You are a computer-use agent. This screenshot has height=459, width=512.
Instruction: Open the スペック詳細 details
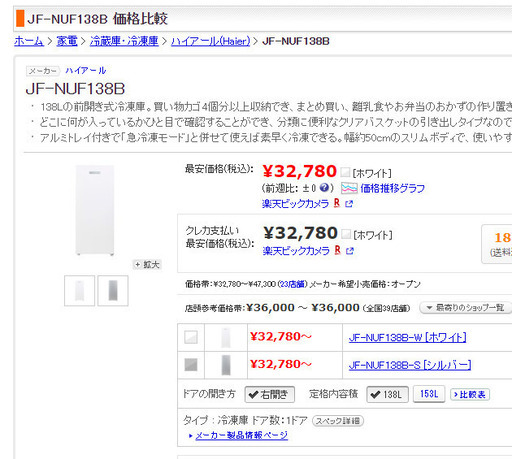click(x=338, y=421)
